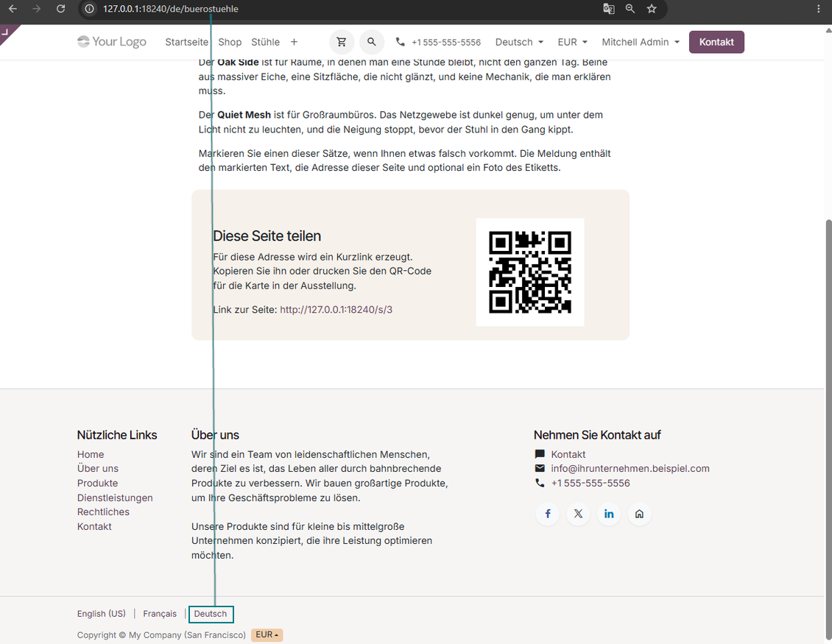832x644 pixels.
Task: Reload the page with the refresh icon
Action: pyautogui.click(x=60, y=9)
